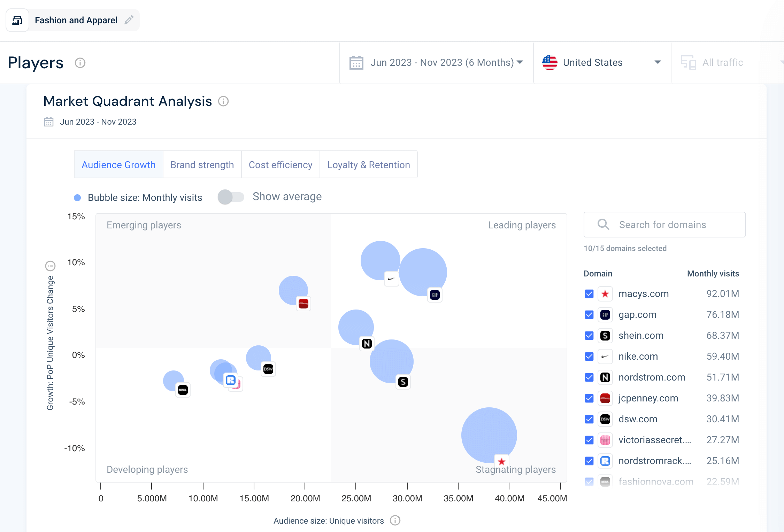Image resolution: width=784 pixels, height=532 pixels.
Task: Click the Gap logo bubble on chart
Action: [435, 295]
